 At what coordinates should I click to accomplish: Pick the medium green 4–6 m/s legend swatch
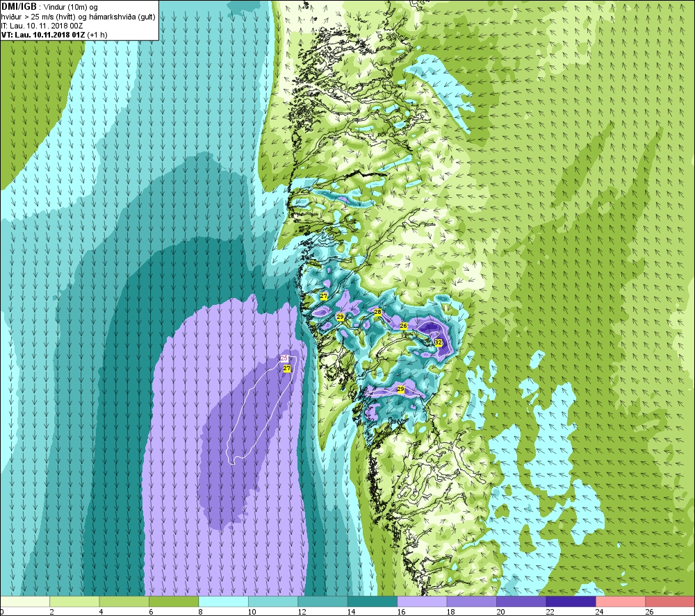(x=124, y=601)
